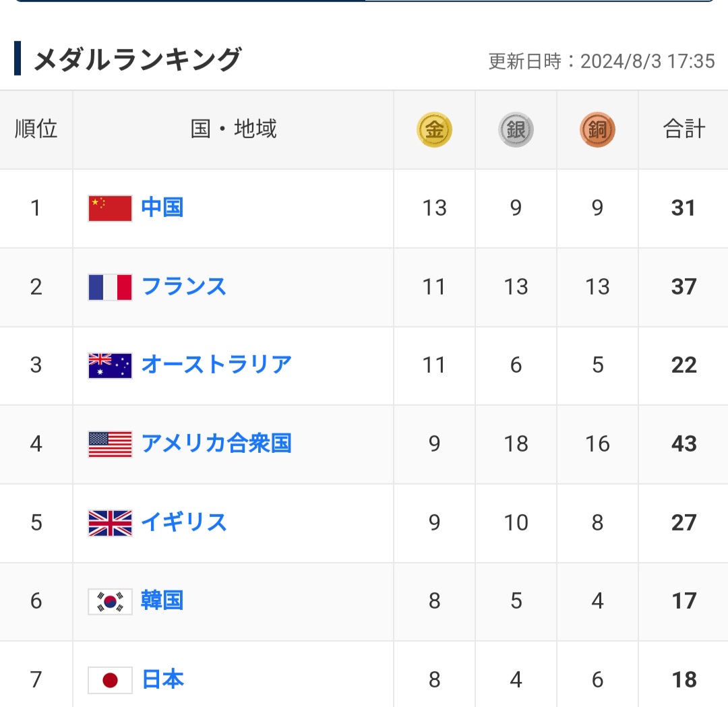Click the gold medal icon header

pos(434,129)
